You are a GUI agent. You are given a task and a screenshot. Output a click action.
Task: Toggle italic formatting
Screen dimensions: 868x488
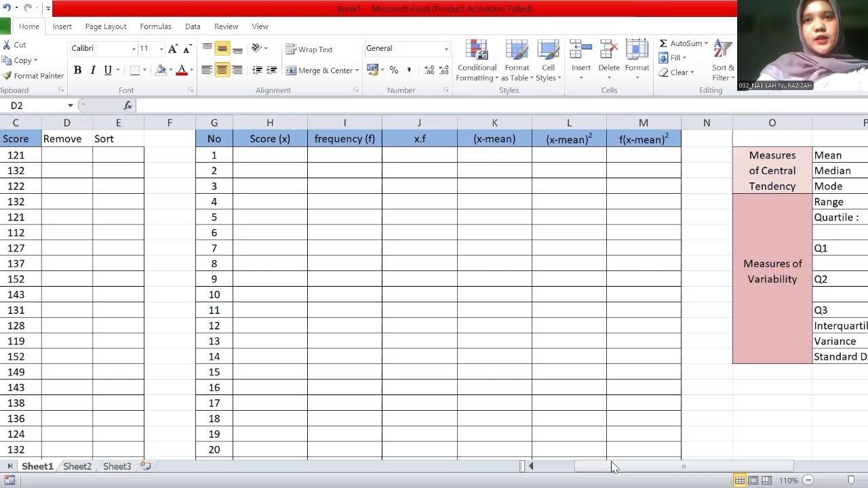coord(93,70)
